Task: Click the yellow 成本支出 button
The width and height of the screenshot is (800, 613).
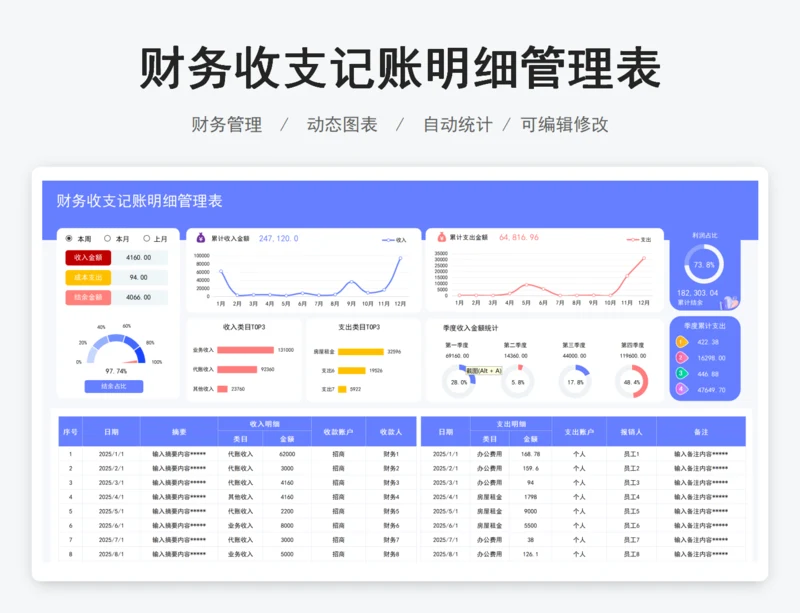Action: point(88,278)
